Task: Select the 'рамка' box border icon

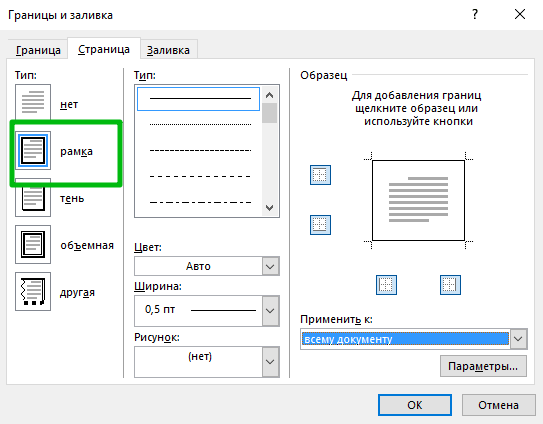Action: click(x=33, y=150)
